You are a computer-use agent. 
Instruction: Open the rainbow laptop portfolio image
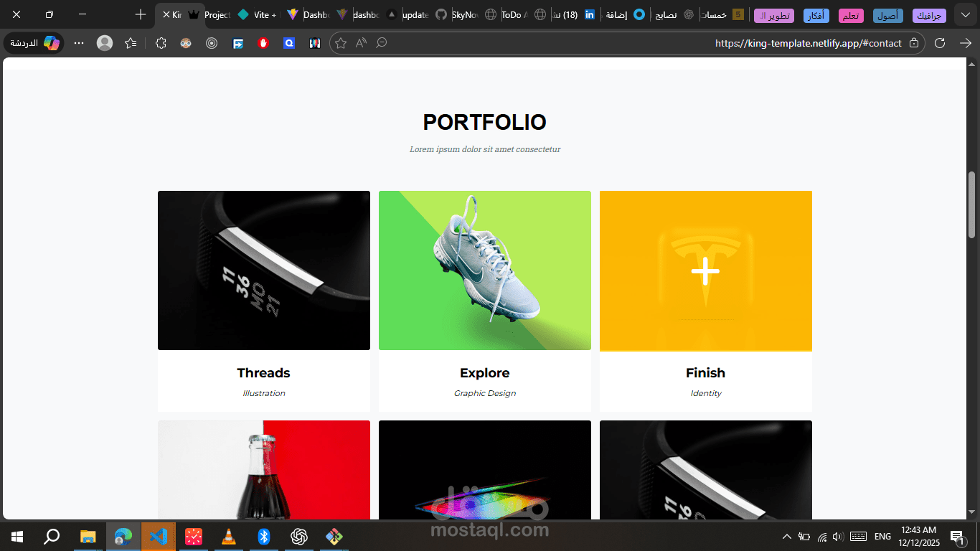point(485,470)
